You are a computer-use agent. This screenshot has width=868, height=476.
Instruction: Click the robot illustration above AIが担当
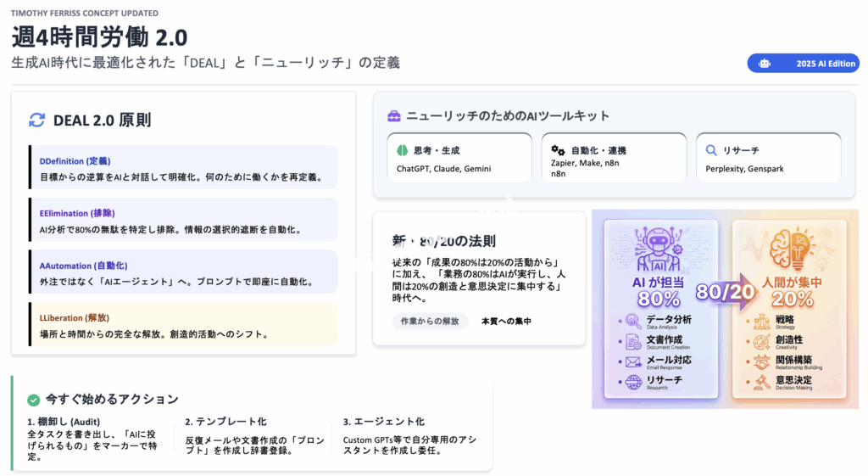[x=660, y=247]
